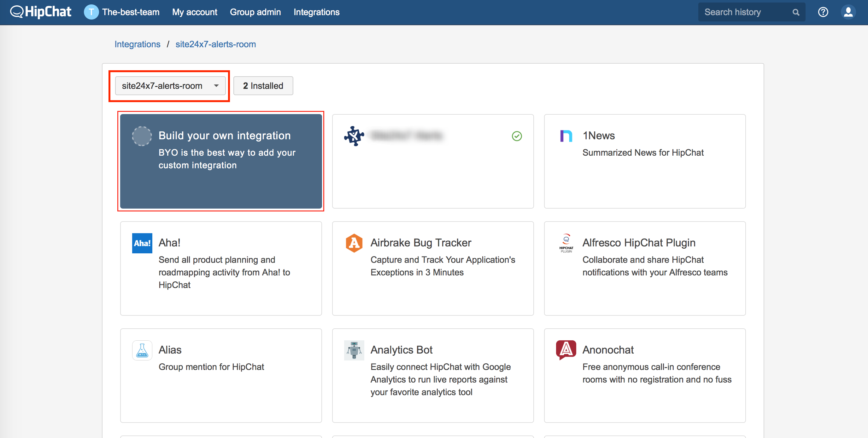Click the Anonochat red icon
The width and height of the screenshot is (868, 438).
click(x=566, y=349)
